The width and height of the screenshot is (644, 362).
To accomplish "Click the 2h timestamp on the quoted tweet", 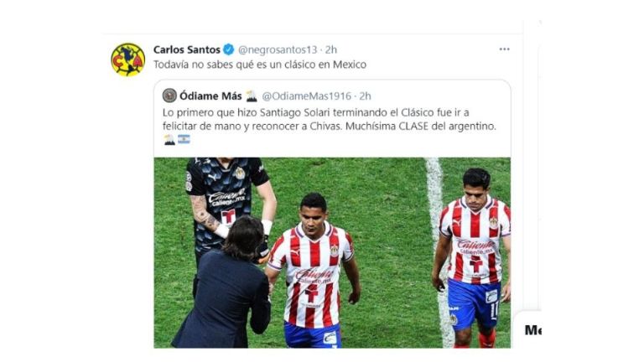I will [365, 96].
